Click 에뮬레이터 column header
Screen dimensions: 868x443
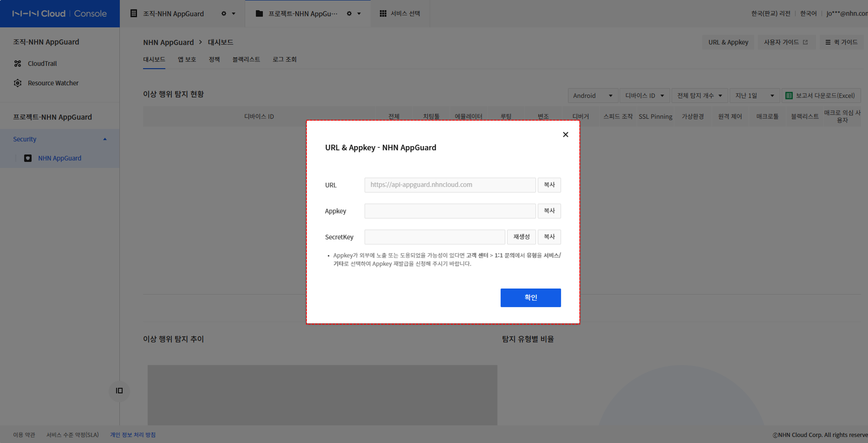(468, 116)
